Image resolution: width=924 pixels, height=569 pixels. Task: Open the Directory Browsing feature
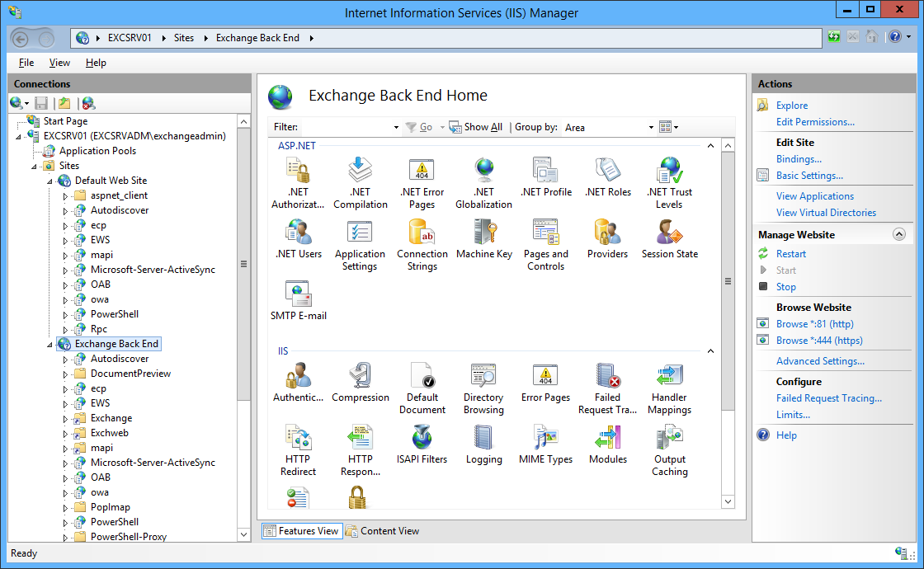point(483,388)
